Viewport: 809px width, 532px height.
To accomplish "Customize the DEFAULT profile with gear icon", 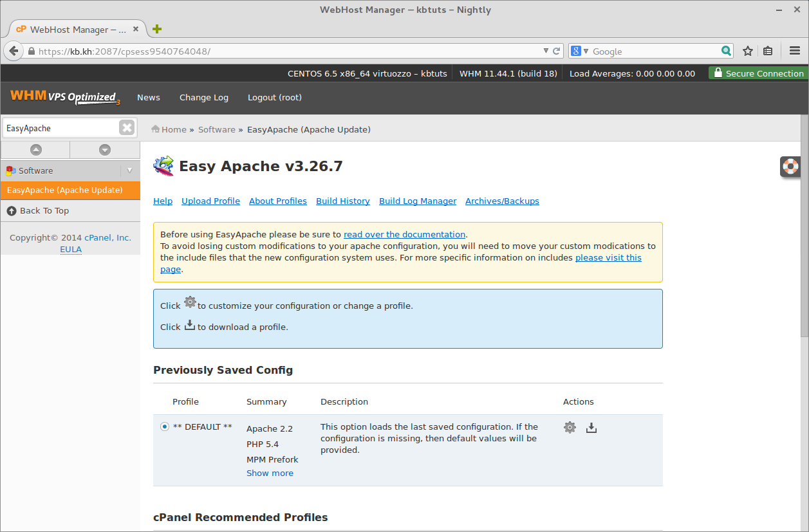I will [x=570, y=427].
